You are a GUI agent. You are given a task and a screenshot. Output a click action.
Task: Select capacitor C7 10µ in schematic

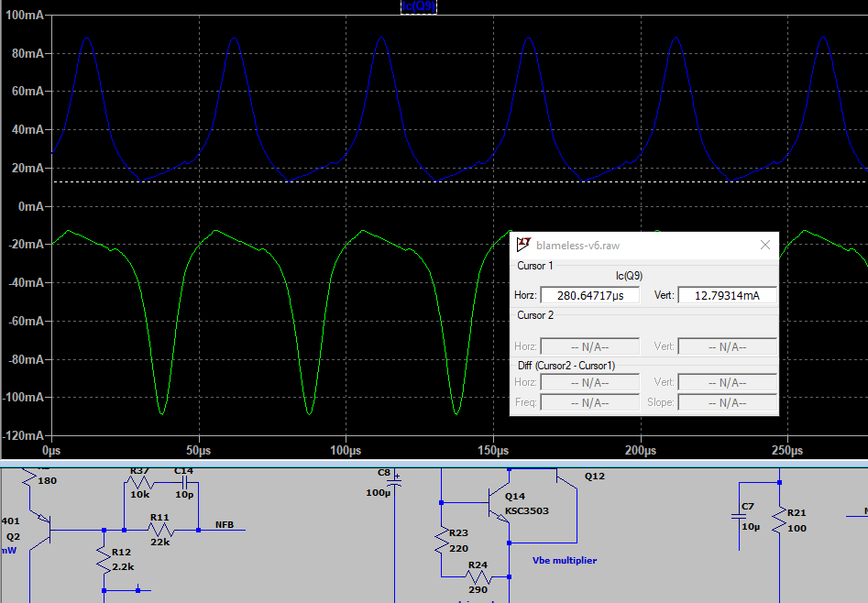point(739,517)
